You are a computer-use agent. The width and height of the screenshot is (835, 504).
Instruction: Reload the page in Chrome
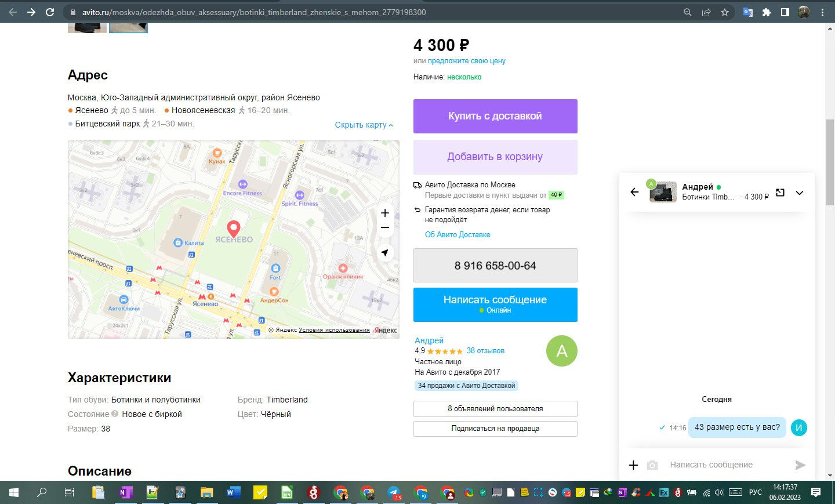[x=50, y=12]
